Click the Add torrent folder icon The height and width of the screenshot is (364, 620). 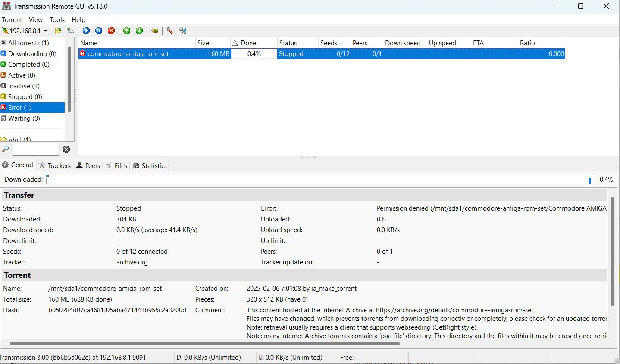point(58,31)
